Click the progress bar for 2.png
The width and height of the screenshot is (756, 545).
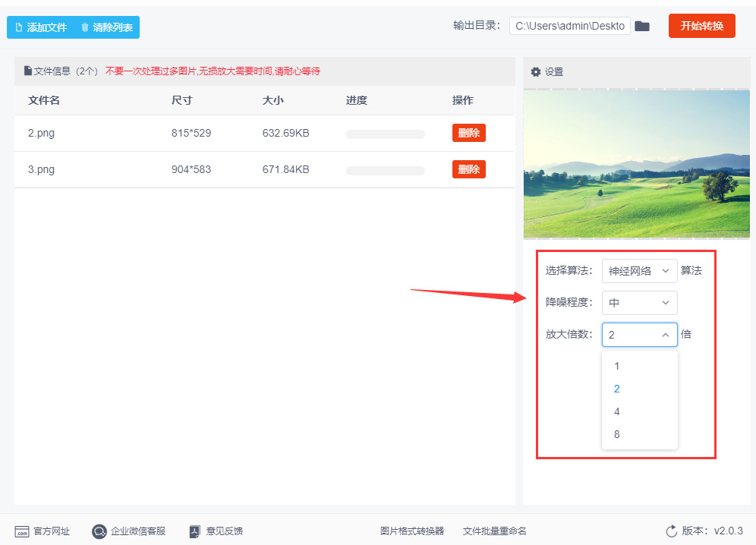pos(386,134)
